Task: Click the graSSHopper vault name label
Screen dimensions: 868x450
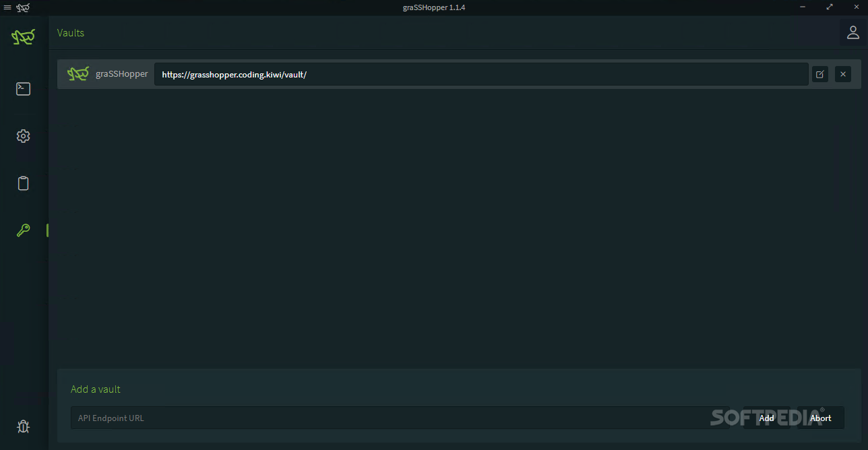Action: pos(122,74)
